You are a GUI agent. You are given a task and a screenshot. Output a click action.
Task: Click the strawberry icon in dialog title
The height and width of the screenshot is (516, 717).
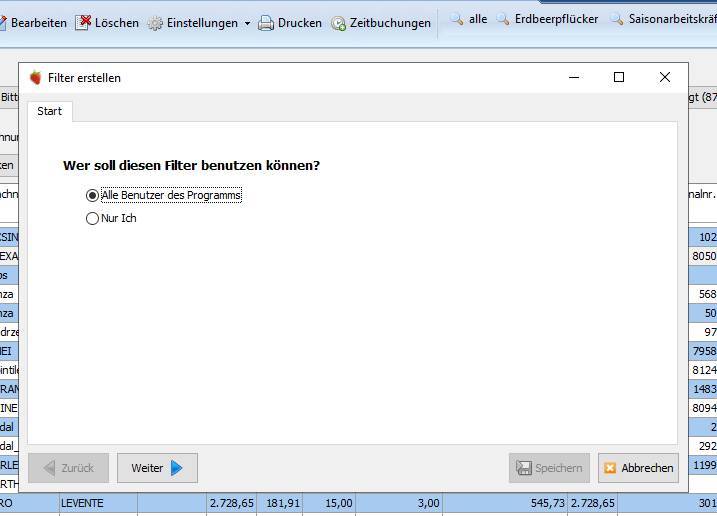[x=36, y=78]
